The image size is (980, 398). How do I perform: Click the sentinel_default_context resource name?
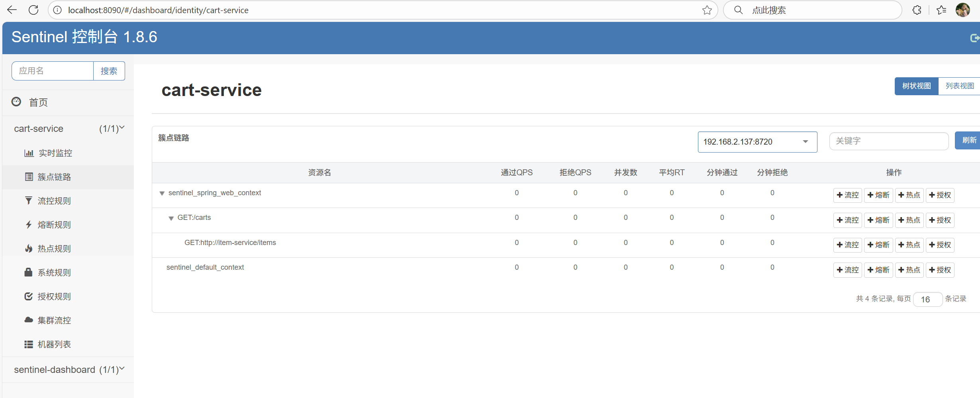click(205, 267)
